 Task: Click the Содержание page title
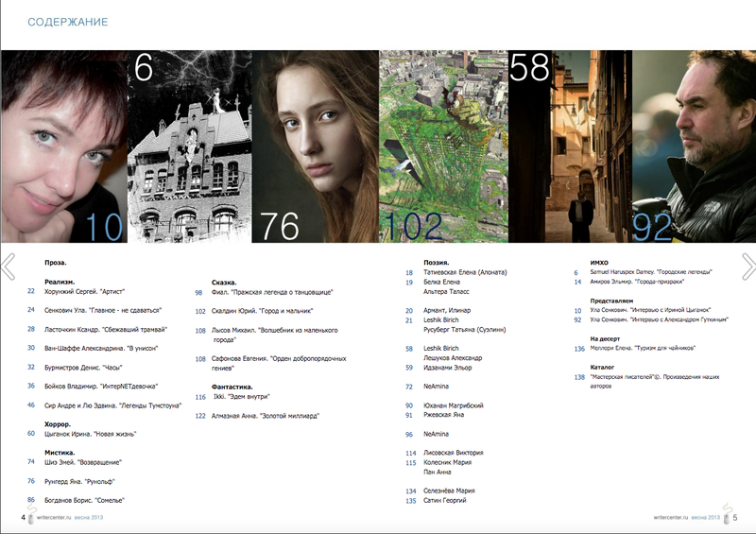point(67,21)
